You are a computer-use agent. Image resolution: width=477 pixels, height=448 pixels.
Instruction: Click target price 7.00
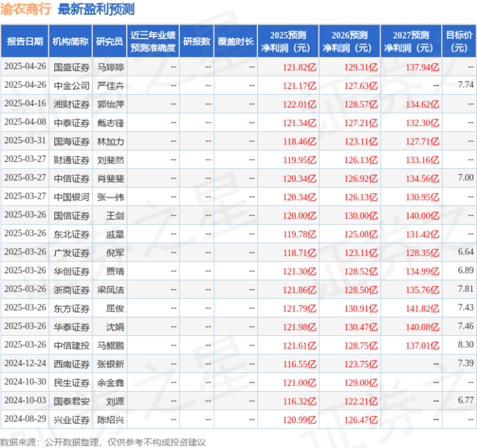click(466, 178)
